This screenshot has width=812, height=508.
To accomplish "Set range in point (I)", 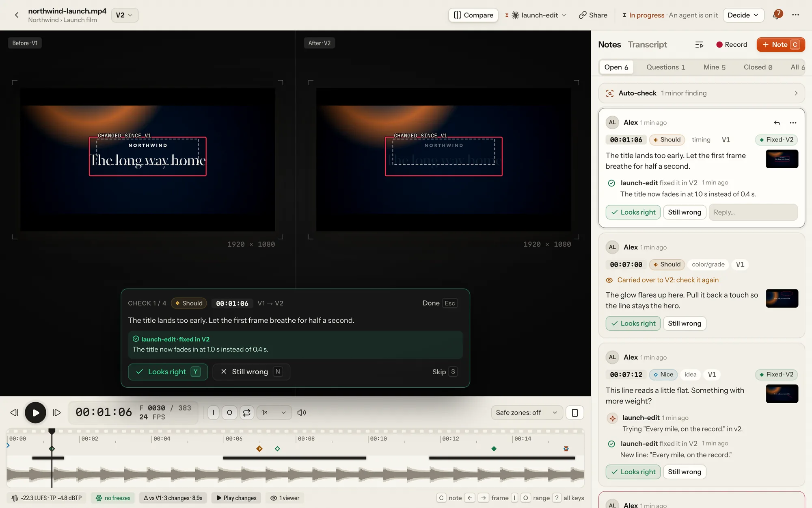I will coord(214,412).
